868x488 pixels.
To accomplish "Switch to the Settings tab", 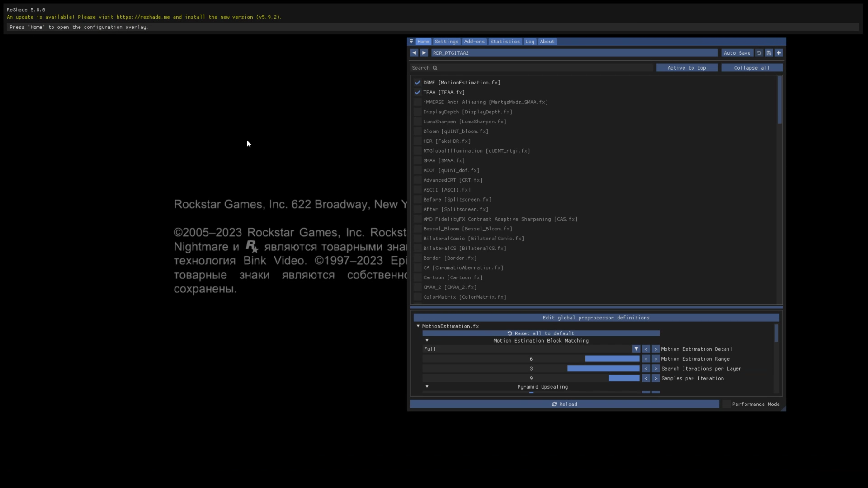I will (447, 42).
